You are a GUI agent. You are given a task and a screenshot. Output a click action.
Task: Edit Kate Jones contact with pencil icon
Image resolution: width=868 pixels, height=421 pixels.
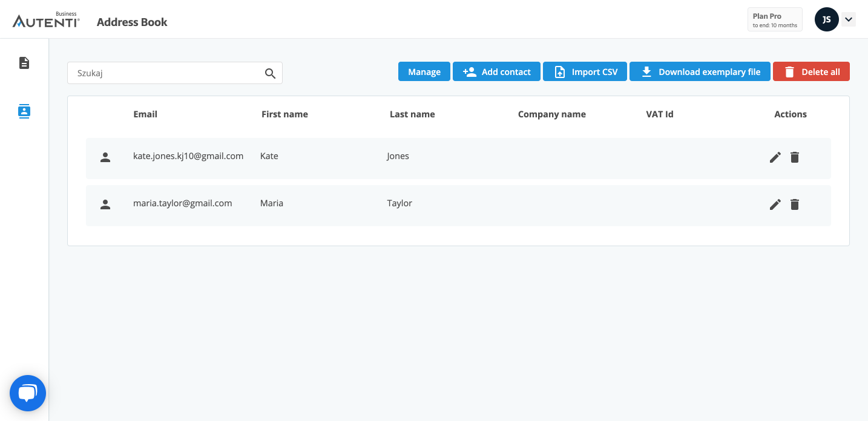775,157
